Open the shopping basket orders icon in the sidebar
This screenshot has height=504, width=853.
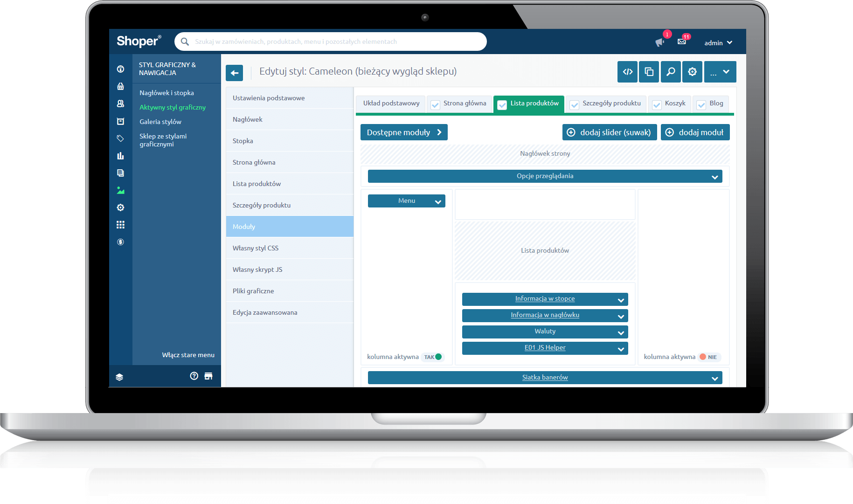click(x=120, y=86)
